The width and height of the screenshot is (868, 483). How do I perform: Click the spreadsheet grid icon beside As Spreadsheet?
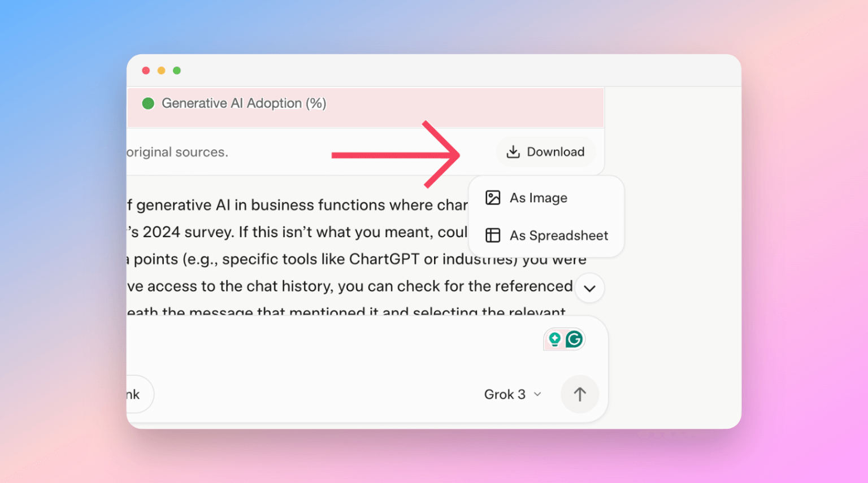pyautogui.click(x=492, y=236)
